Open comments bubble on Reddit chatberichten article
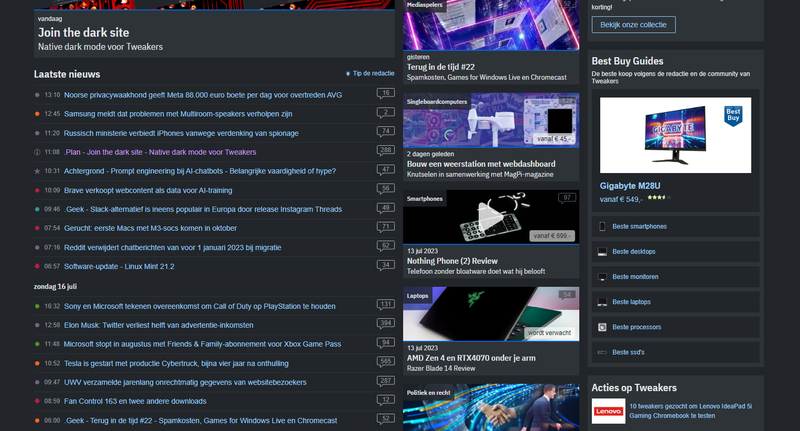This screenshot has height=431, width=800. click(x=386, y=246)
